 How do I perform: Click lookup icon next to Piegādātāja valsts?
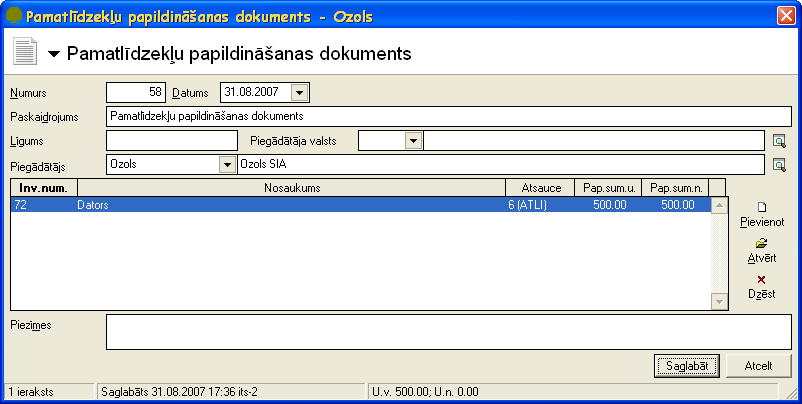tap(779, 141)
